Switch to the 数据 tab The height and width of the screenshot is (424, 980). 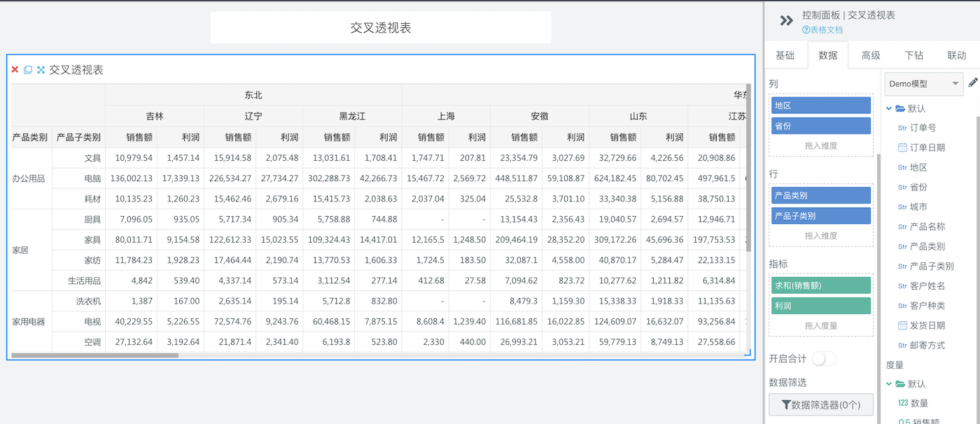(x=828, y=55)
